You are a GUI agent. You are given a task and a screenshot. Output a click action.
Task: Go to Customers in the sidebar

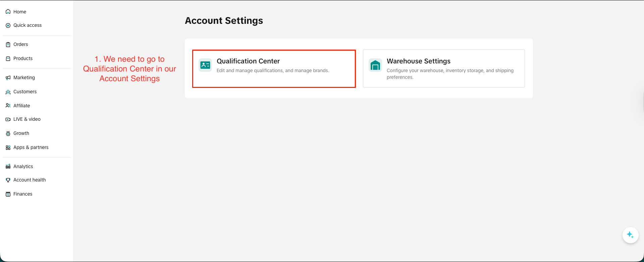coord(25,92)
